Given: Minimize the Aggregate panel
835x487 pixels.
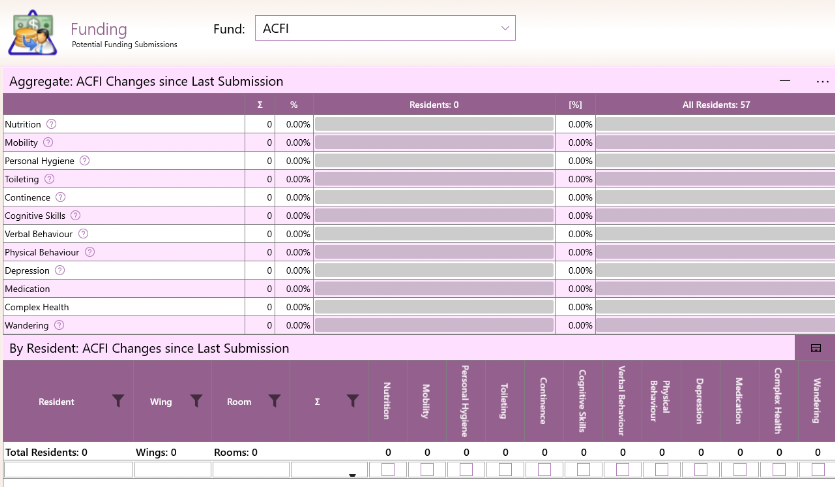Looking at the screenshot, I should [x=785, y=81].
